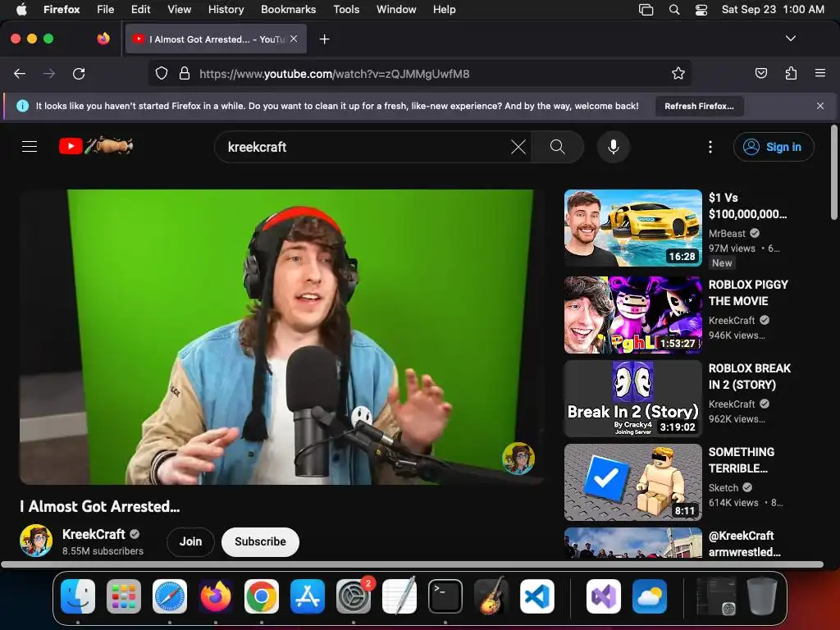Open Break In 2 (Story) thumbnail
Image resolution: width=840 pixels, height=630 pixels.
(632, 399)
